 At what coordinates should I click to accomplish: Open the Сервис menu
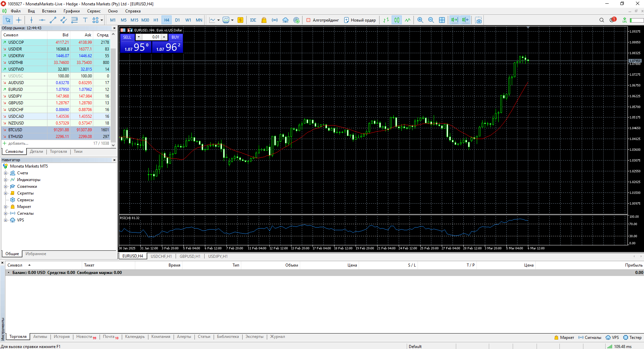click(x=94, y=11)
